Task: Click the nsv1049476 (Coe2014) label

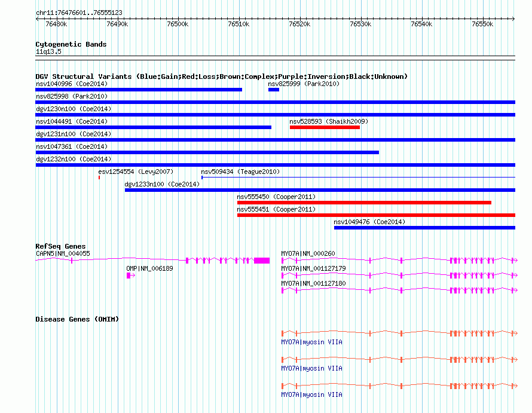Action: pos(369,222)
